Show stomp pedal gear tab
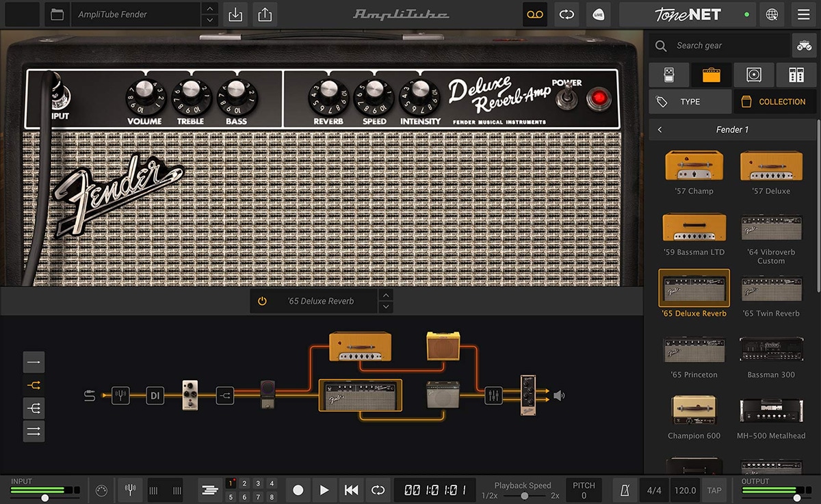The width and height of the screenshot is (821, 504). coord(668,74)
